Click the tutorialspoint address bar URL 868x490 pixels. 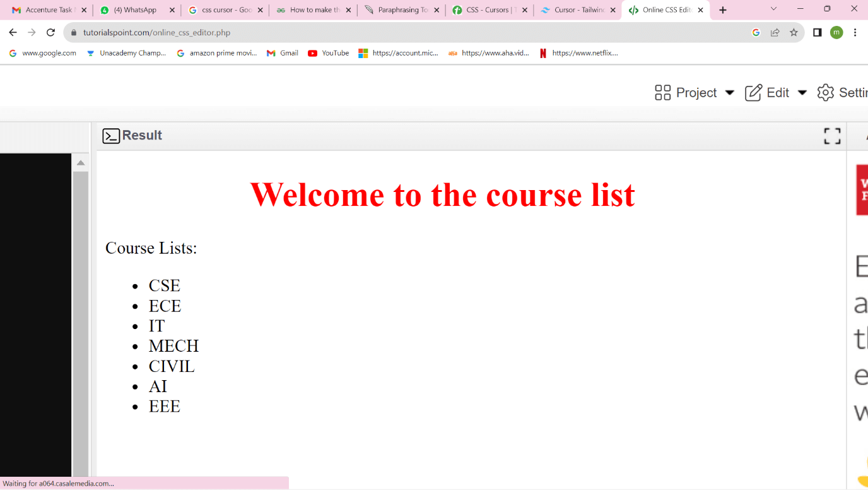pyautogui.click(x=158, y=32)
